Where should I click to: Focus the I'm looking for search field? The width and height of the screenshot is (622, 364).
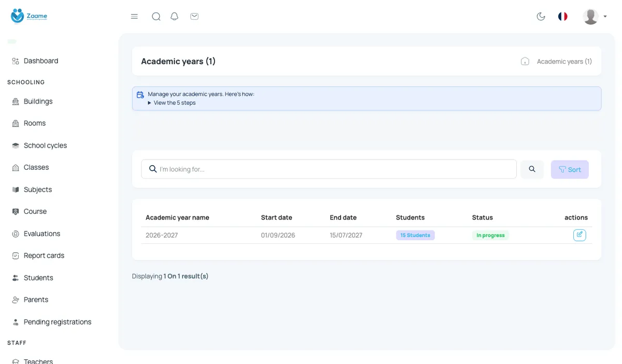click(x=329, y=169)
